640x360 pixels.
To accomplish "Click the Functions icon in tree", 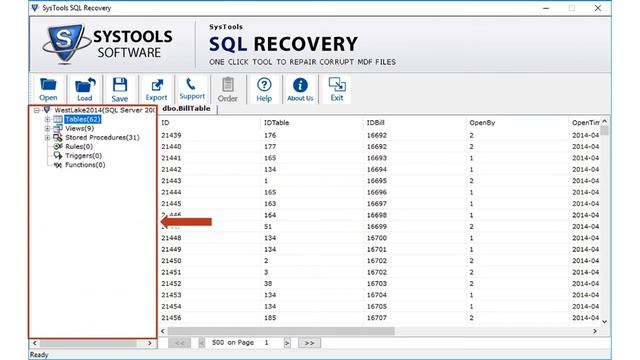I will click(x=58, y=165).
